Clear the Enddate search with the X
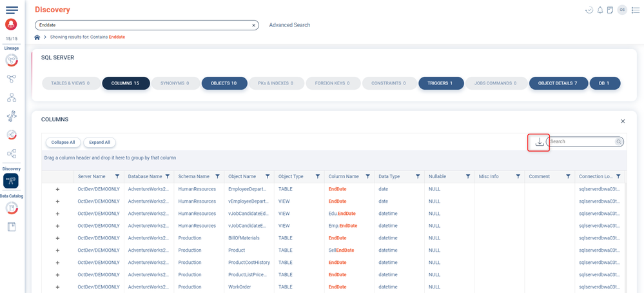Screen dimensions: 644x293 point(253,25)
